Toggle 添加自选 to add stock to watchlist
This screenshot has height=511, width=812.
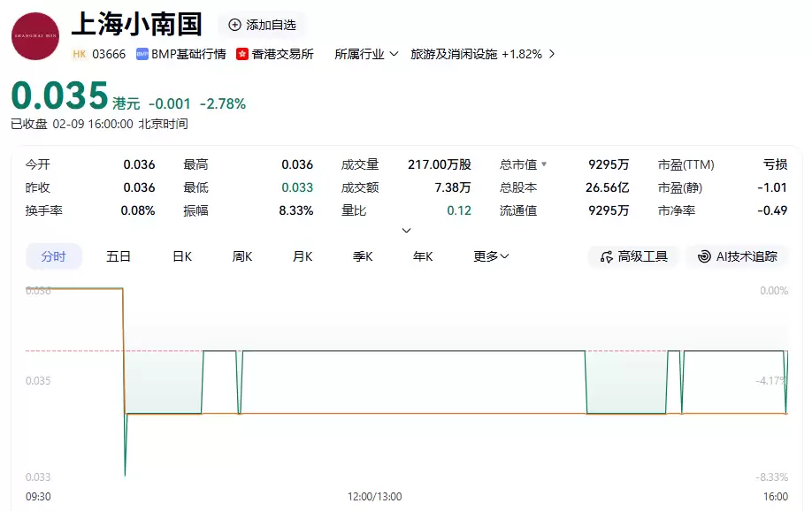[x=263, y=25]
